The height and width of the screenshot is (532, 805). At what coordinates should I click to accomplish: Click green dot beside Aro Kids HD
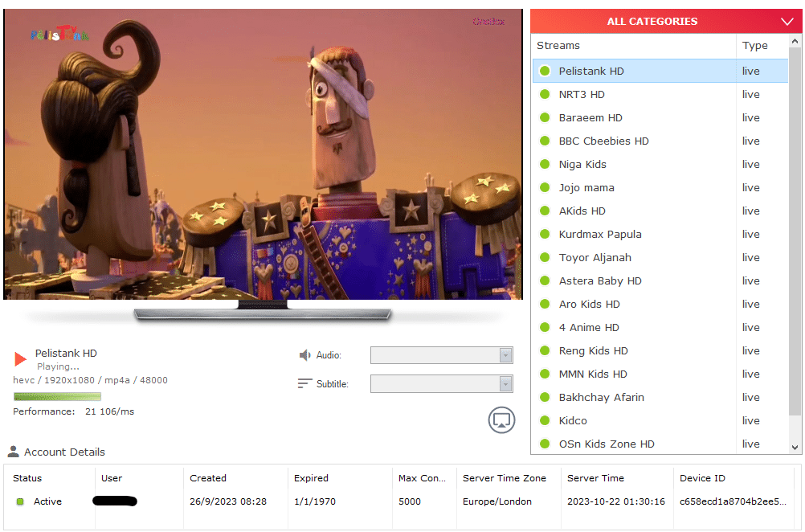point(545,304)
